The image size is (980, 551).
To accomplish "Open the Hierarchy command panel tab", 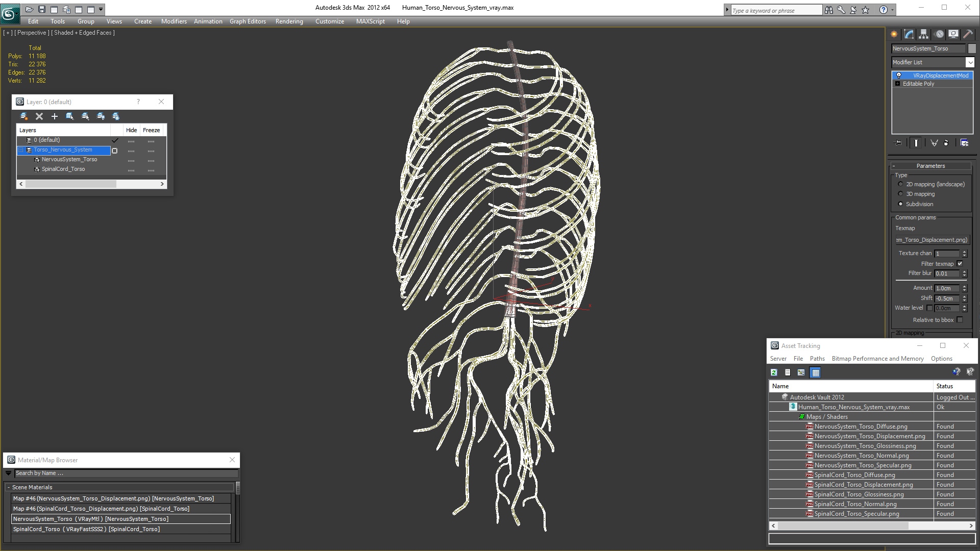I will coord(924,34).
